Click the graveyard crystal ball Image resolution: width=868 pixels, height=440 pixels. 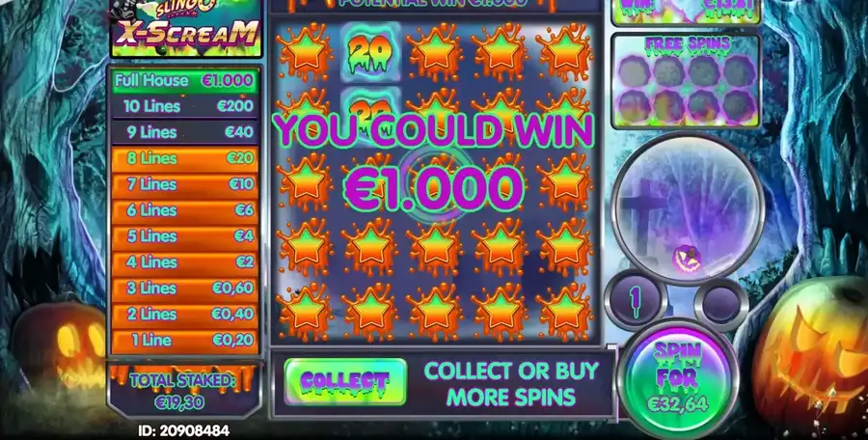click(688, 209)
